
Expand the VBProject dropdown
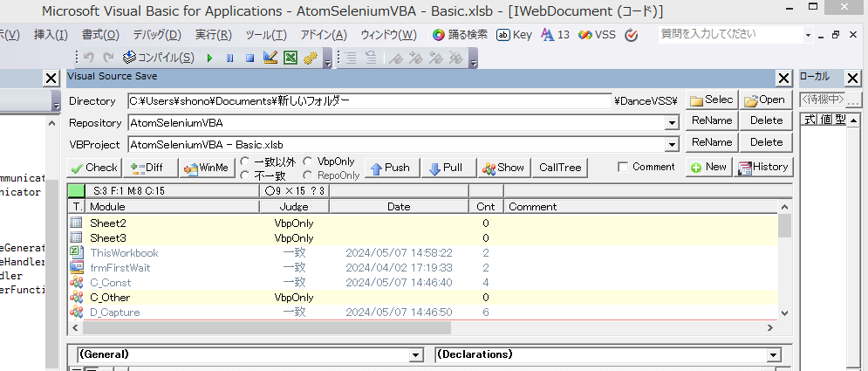coord(673,145)
